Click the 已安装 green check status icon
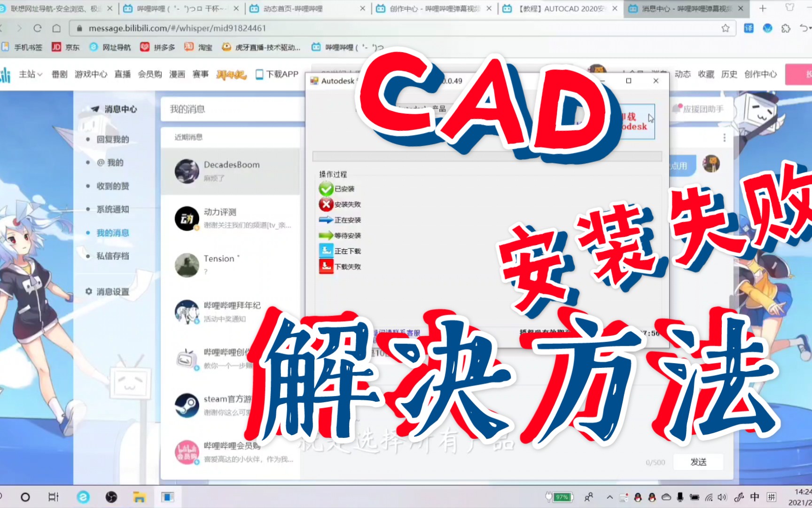The image size is (812, 508). 325,189
